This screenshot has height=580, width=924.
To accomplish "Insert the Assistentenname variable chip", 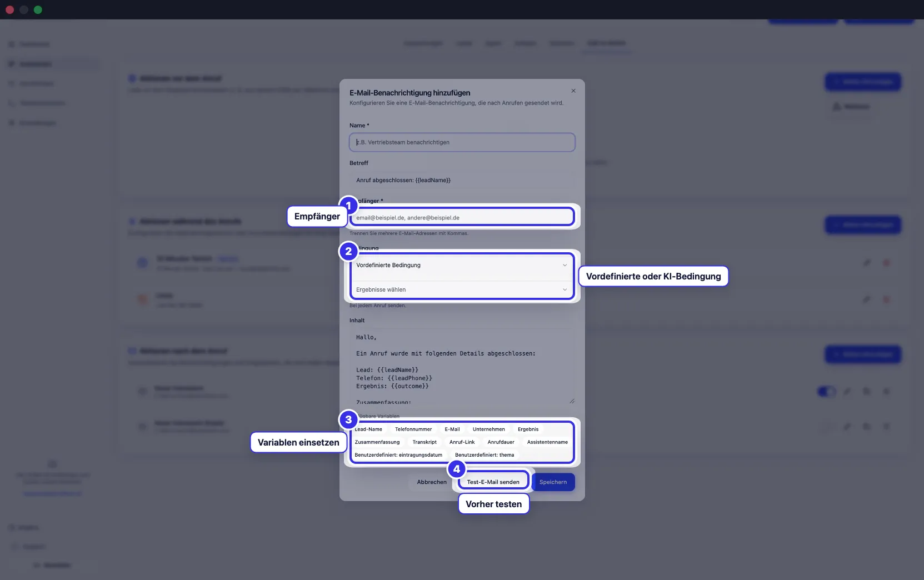I will [547, 442].
